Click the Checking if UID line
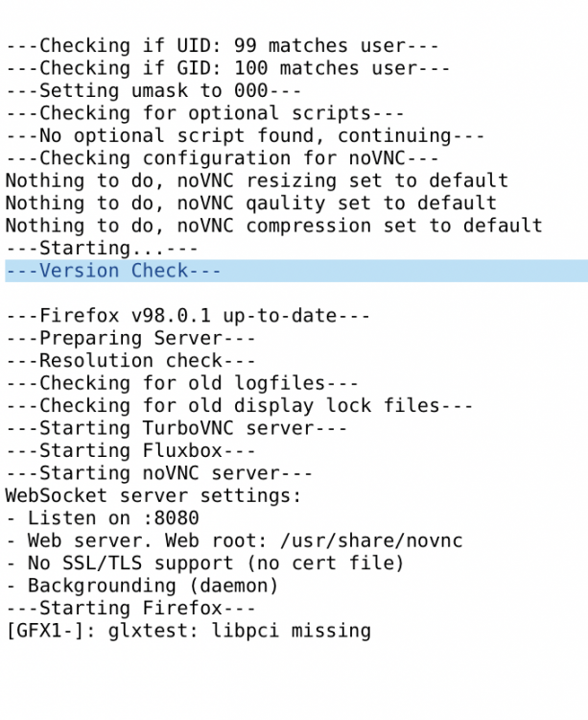The image size is (588, 720). [222, 45]
